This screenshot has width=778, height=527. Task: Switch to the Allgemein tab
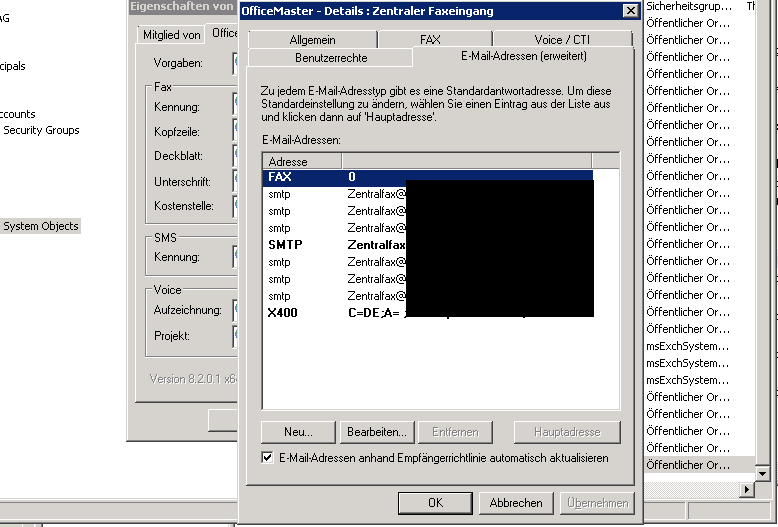point(311,40)
